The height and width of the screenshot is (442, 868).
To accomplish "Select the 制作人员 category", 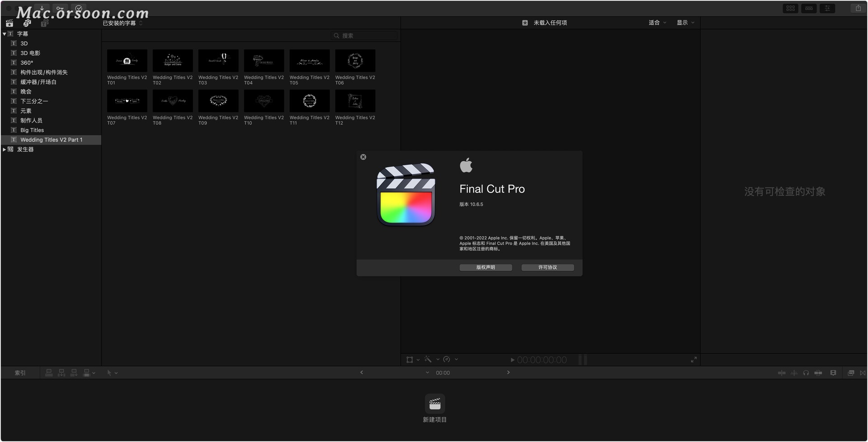I will [x=51, y=121].
